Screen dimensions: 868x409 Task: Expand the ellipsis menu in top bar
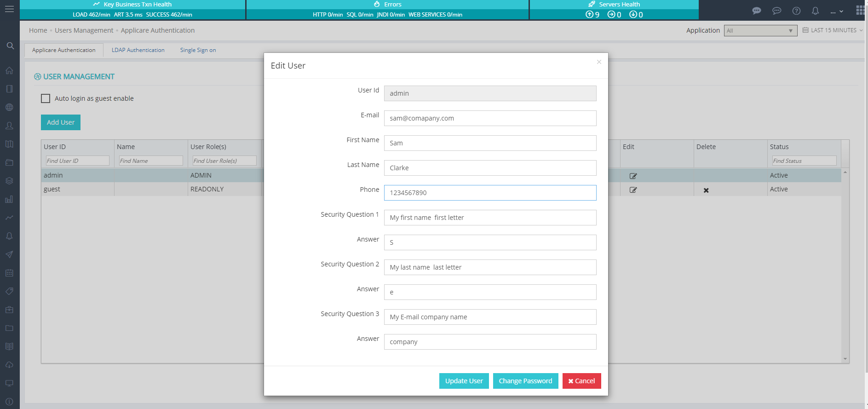836,11
